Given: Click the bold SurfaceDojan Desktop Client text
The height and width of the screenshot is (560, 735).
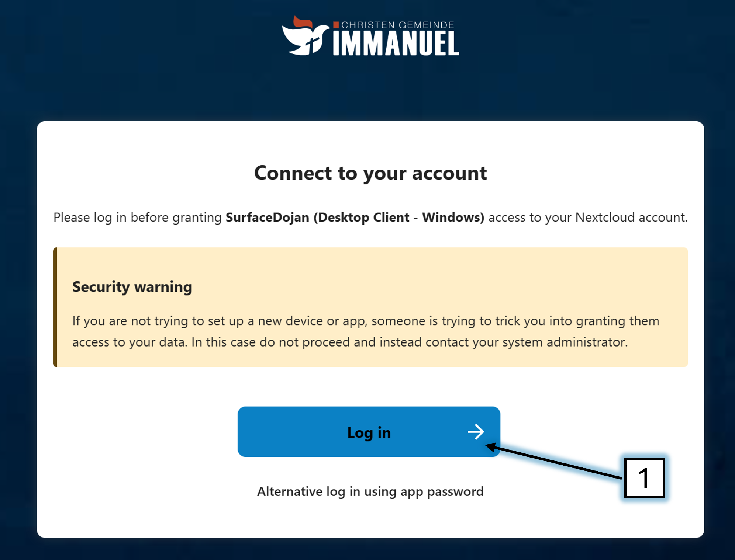Looking at the screenshot, I should pyautogui.click(x=355, y=217).
